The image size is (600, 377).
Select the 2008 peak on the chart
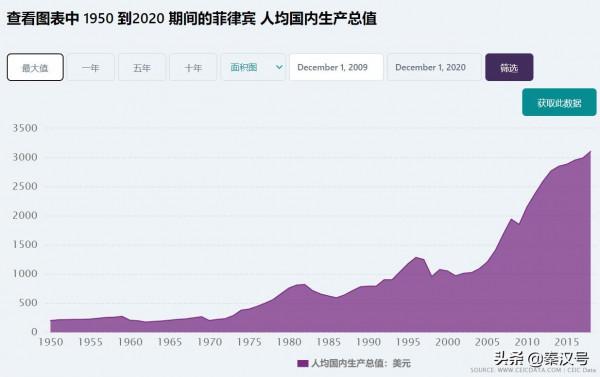[511, 219]
